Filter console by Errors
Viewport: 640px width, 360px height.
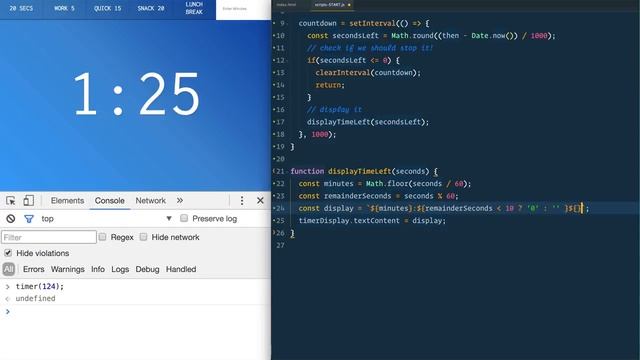pyautogui.click(x=33, y=269)
